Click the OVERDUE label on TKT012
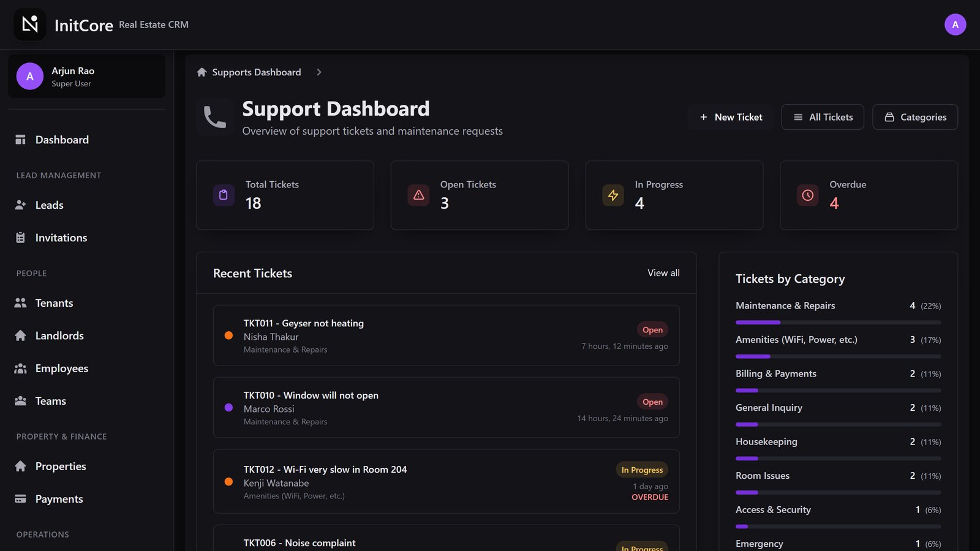Screen dimensions: 980x551 pos(650,497)
